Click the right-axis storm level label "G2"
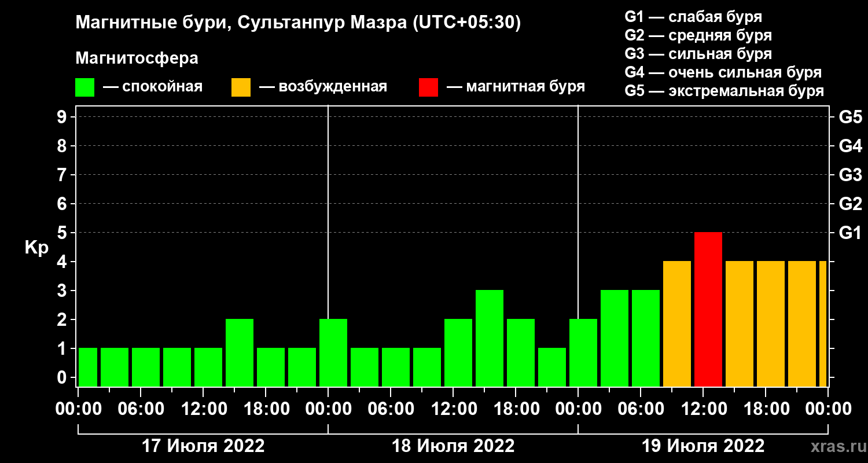Screen dimensions: 868x463 coord(850,204)
